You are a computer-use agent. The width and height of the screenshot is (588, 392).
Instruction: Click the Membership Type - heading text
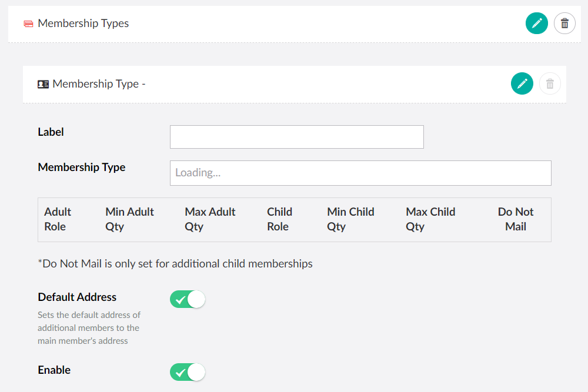coord(98,83)
